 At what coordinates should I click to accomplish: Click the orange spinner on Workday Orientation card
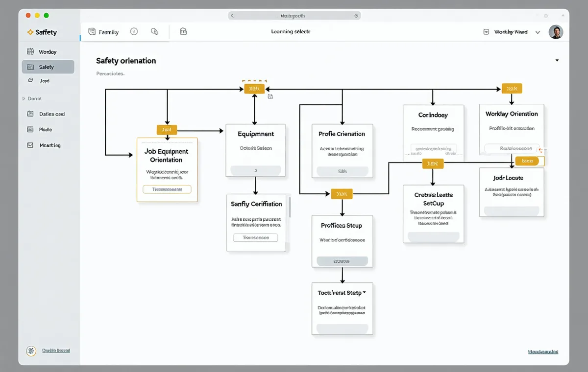tap(540, 151)
